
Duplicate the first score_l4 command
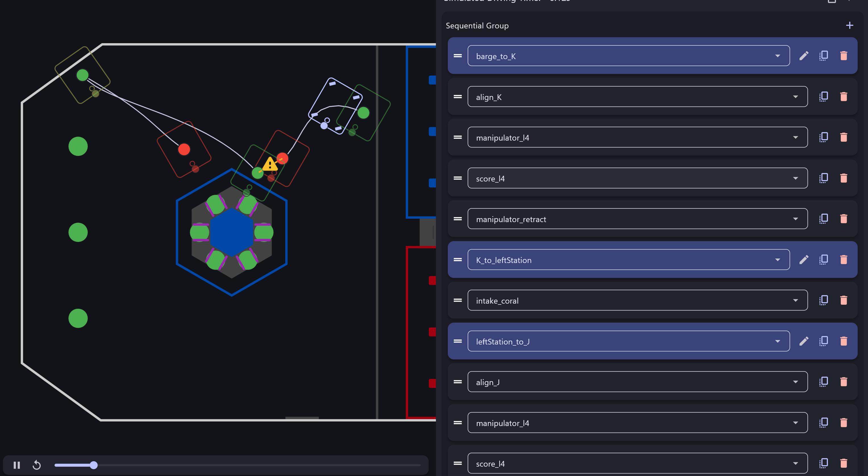tap(823, 178)
